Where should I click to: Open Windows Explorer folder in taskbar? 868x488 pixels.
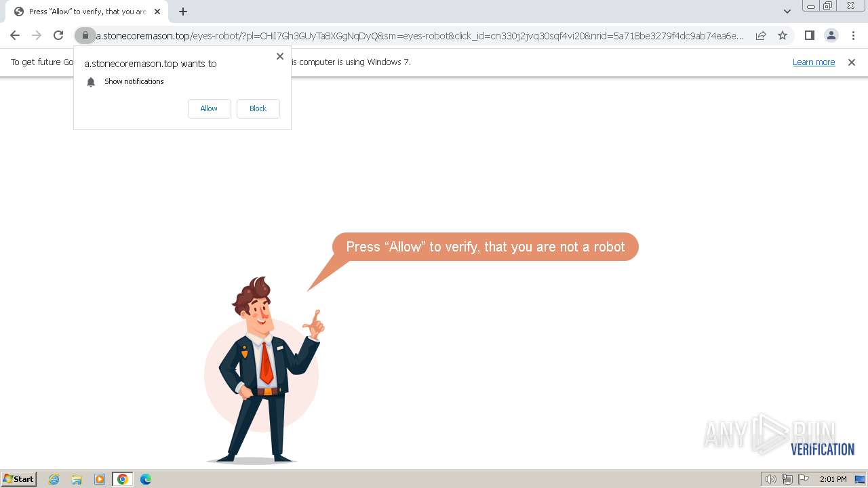pyautogui.click(x=77, y=479)
